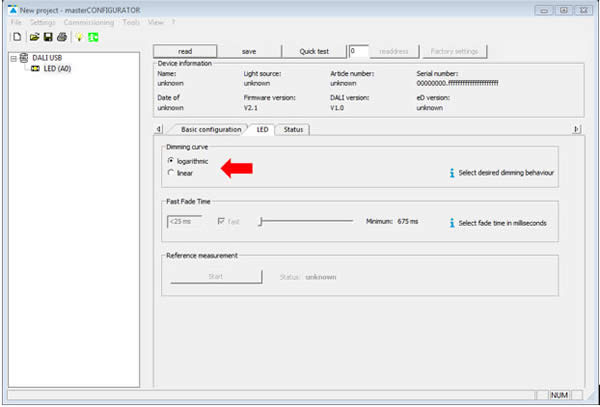The image size is (600, 407).
Task: Select the logarithmic dimming curve
Action: pos(171,160)
